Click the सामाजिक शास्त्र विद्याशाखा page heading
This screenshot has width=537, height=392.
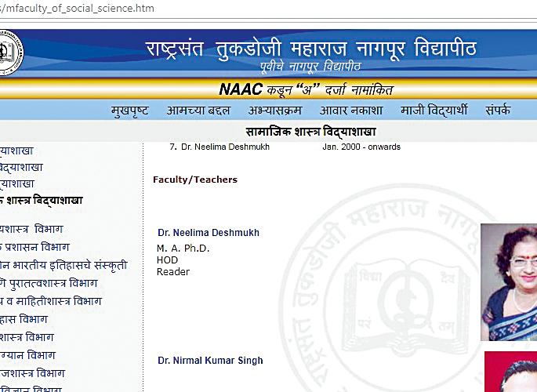pyautogui.click(x=311, y=132)
